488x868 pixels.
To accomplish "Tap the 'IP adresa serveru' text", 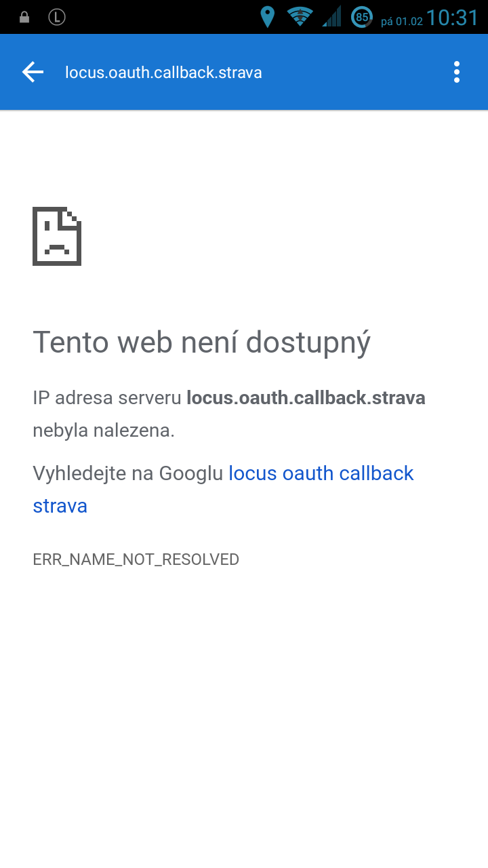I will pos(107,398).
